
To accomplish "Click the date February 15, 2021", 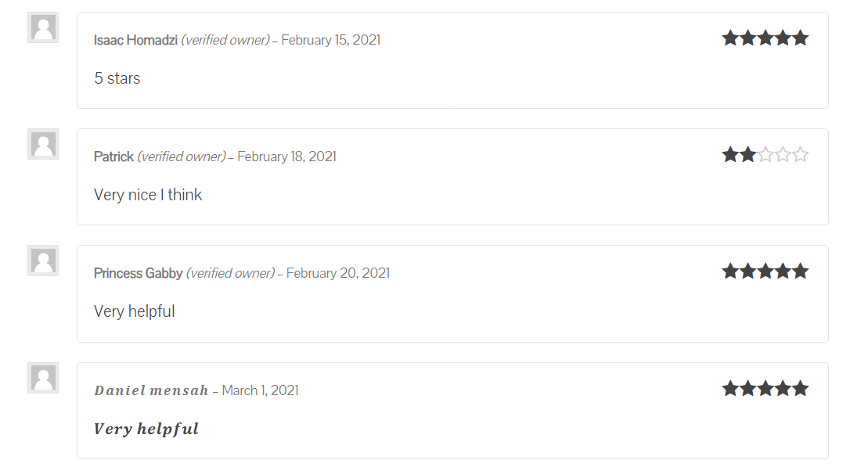I will (x=330, y=40).
